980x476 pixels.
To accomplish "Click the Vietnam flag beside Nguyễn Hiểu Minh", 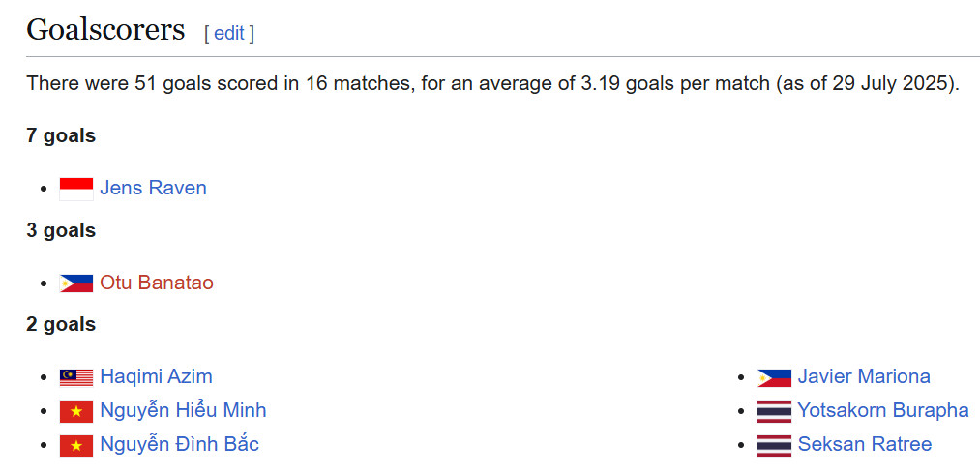I will tap(76, 411).
